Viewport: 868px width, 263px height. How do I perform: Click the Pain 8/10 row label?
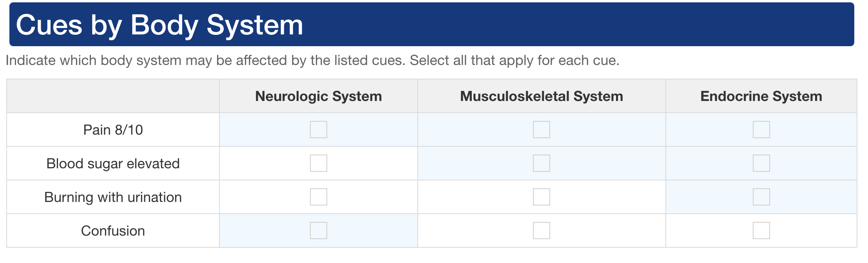click(x=113, y=129)
